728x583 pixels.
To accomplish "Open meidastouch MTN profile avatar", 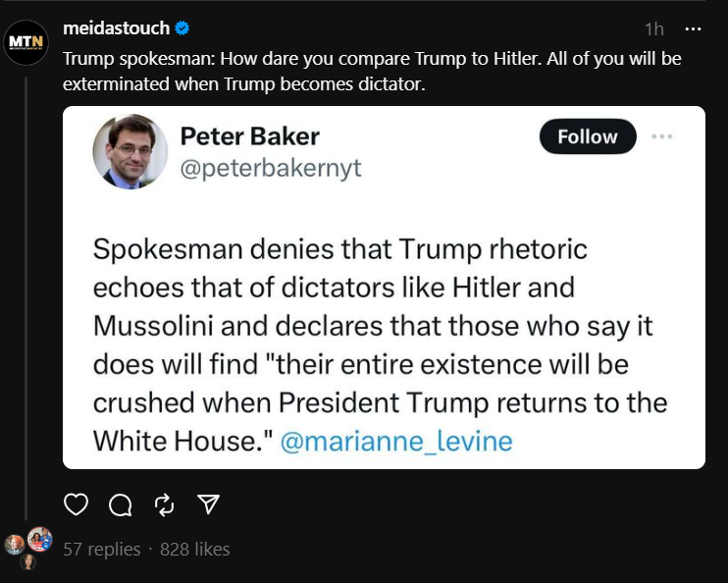I will (26, 42).
